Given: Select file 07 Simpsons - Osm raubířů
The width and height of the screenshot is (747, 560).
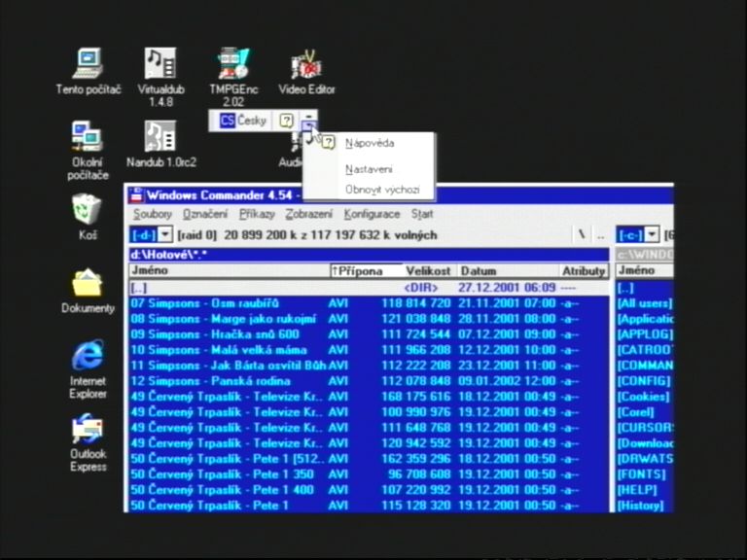Looking at the screenshot, I should click(369, 303).
